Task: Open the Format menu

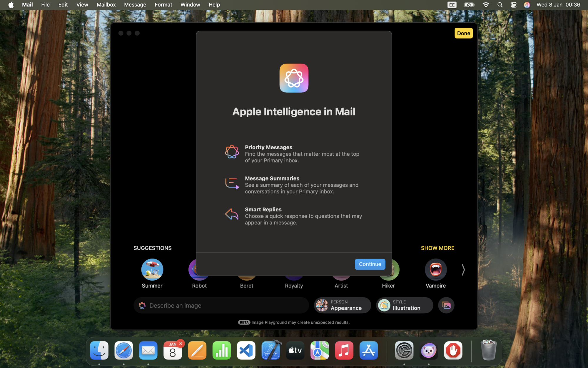Action: (163, 5)
